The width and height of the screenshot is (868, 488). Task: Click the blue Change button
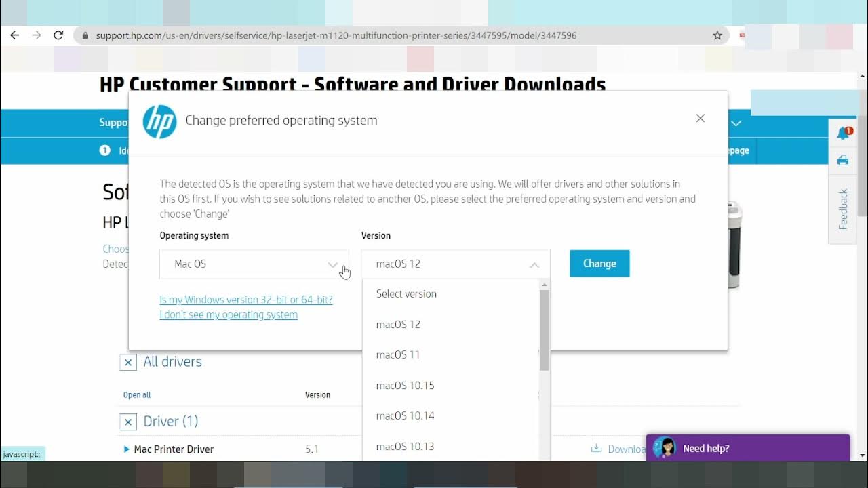click(599, 264)
